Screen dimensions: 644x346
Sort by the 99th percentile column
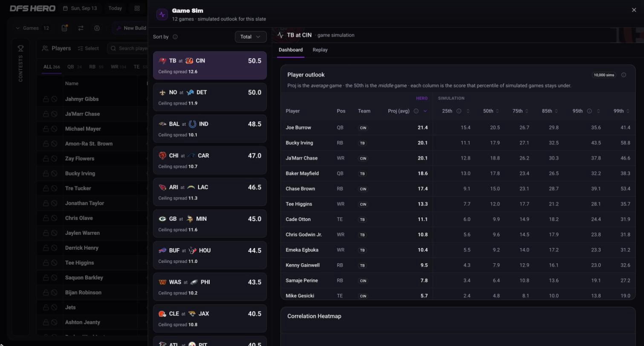point(622,111)
